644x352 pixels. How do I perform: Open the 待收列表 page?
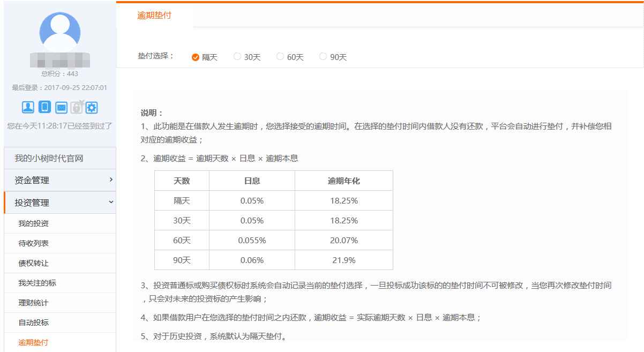[33, 243]
